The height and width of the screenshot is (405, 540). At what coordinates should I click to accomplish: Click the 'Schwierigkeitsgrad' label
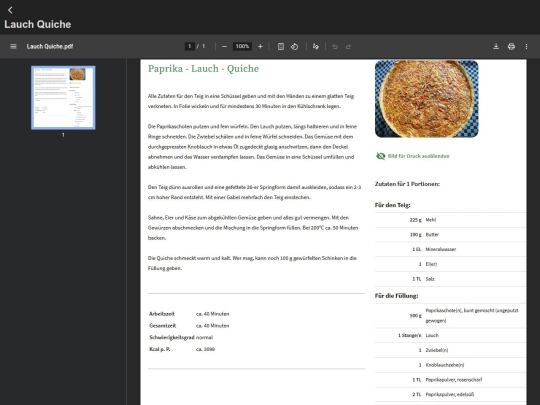tap(172, 337)
